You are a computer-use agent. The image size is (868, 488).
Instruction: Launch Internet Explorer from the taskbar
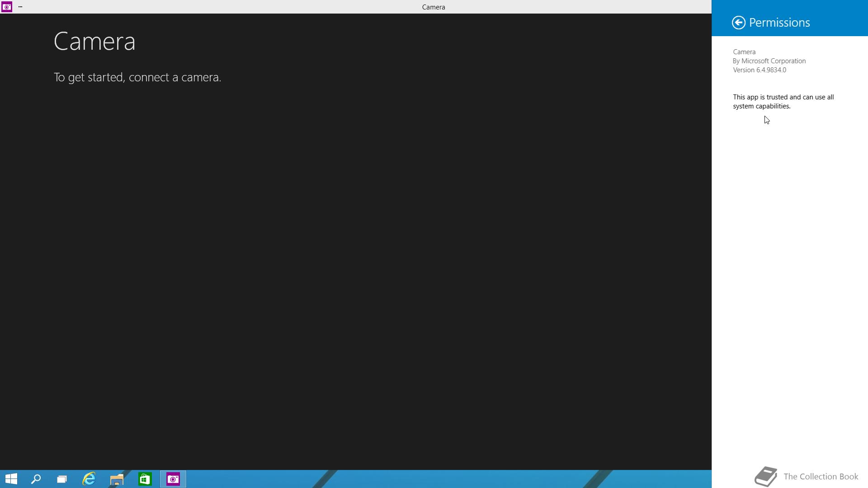[x=89, y=479]
